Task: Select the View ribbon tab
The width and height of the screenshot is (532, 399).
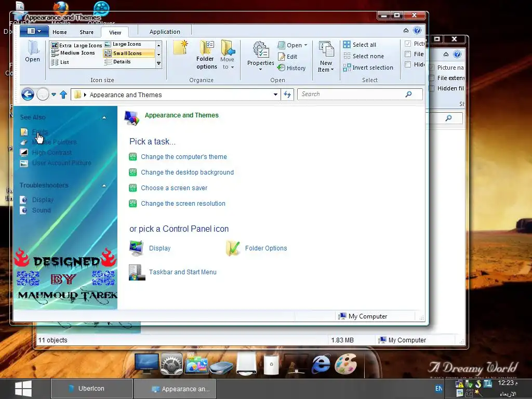Action: pos(115,32)
